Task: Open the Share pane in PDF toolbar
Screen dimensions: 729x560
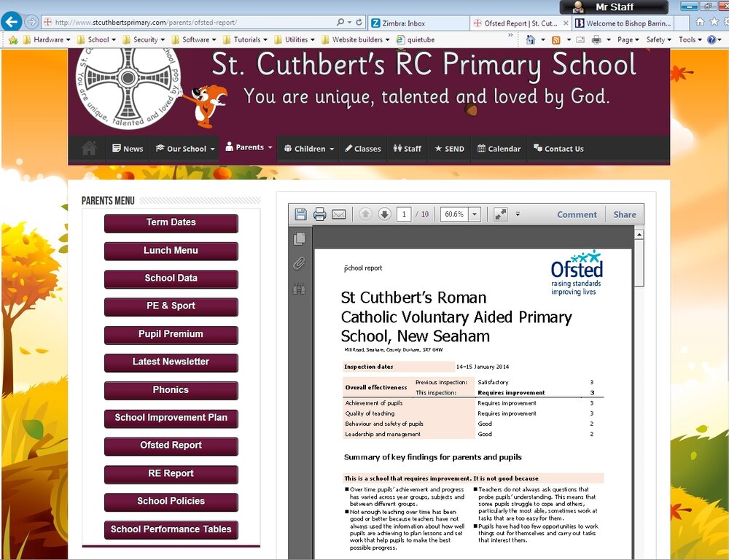Action: tap(625, 214)
